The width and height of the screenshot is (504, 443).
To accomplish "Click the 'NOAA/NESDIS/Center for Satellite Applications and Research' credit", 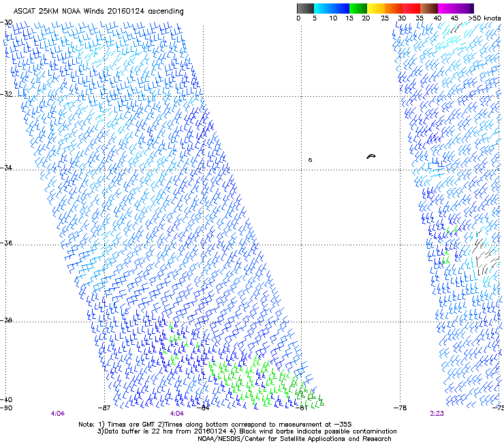I will pyautogui.click(x=294, y=439).
